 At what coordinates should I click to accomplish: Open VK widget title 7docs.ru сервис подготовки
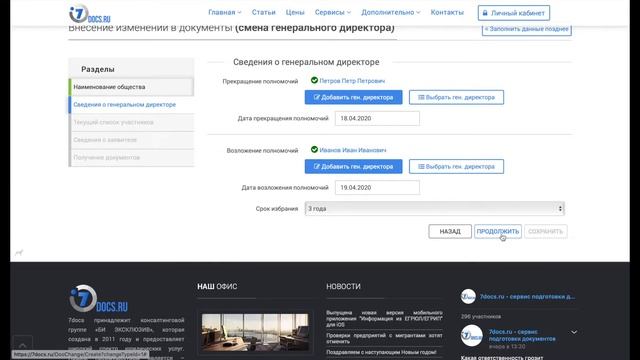point(527,297)
